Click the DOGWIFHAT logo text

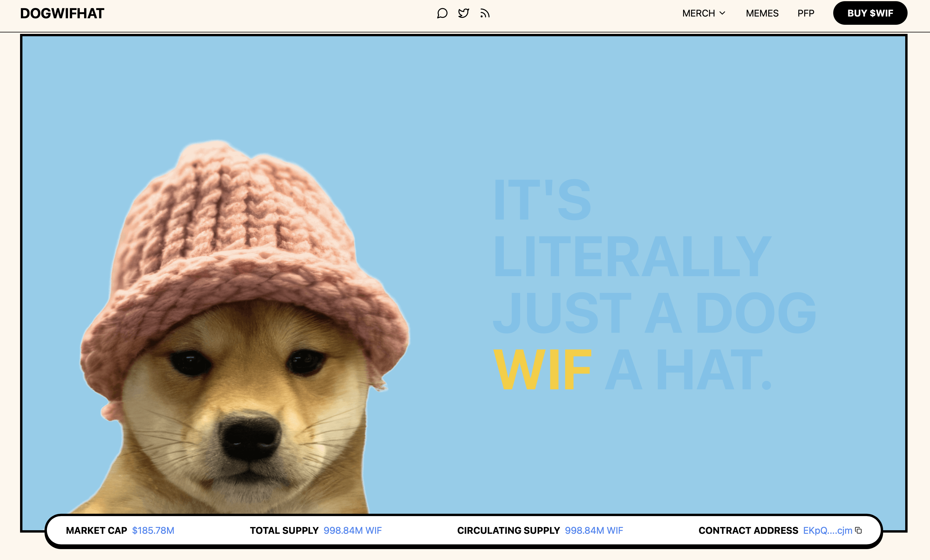click(62, 14)
